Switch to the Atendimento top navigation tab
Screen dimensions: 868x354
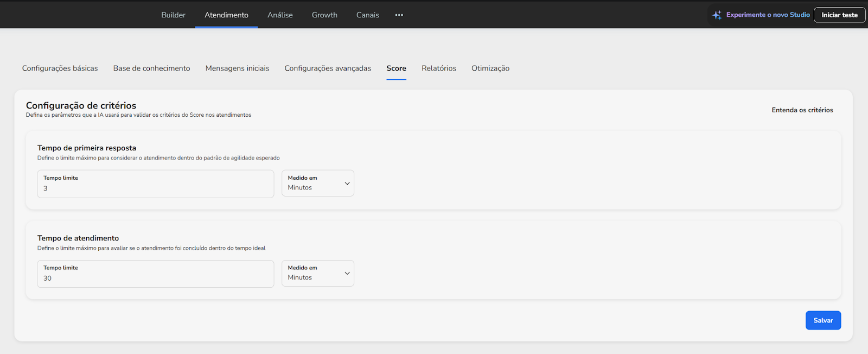[226, 15]
